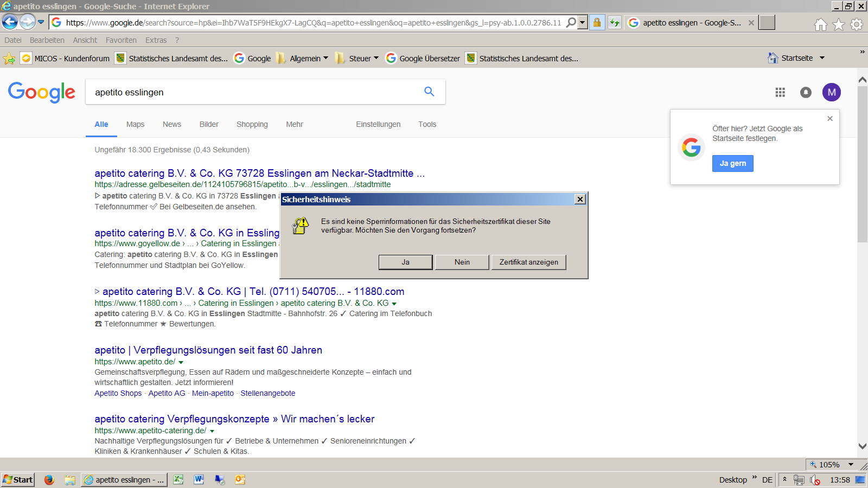Open Google notifications bell icon

click(806, 92)
